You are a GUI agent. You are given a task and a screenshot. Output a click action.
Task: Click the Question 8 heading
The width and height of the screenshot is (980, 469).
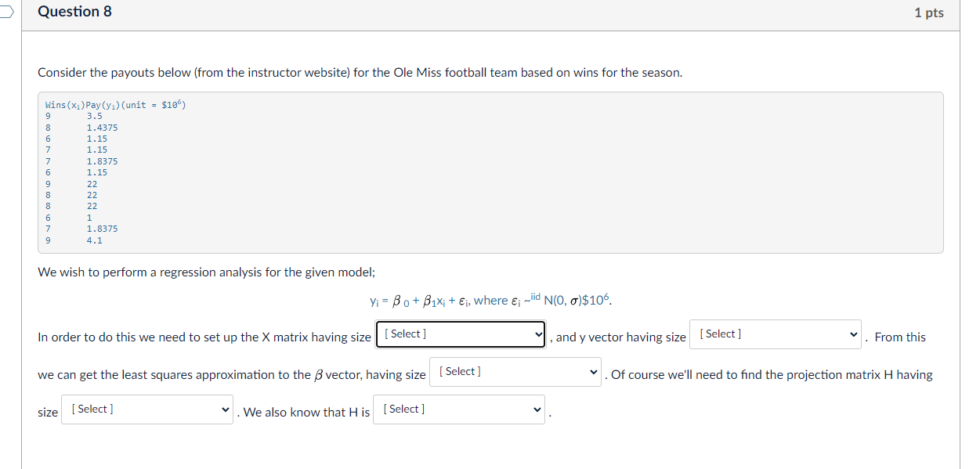(x=75, y=12)
